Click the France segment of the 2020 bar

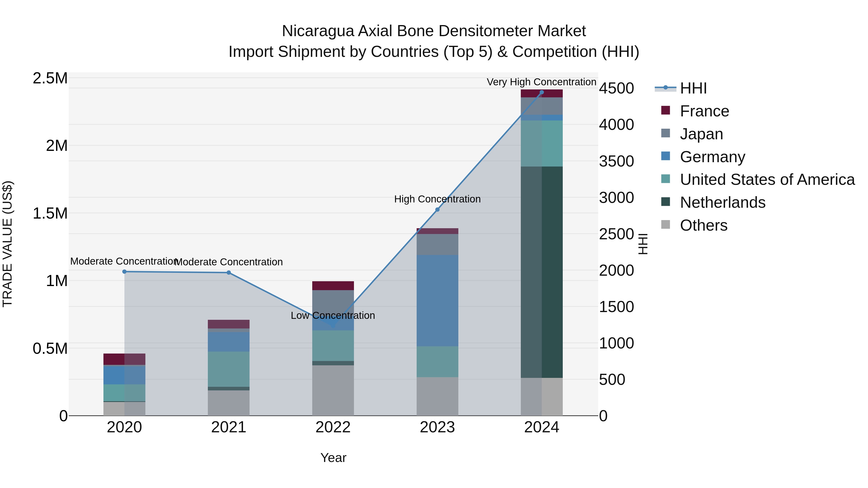(x=124, y=359)
